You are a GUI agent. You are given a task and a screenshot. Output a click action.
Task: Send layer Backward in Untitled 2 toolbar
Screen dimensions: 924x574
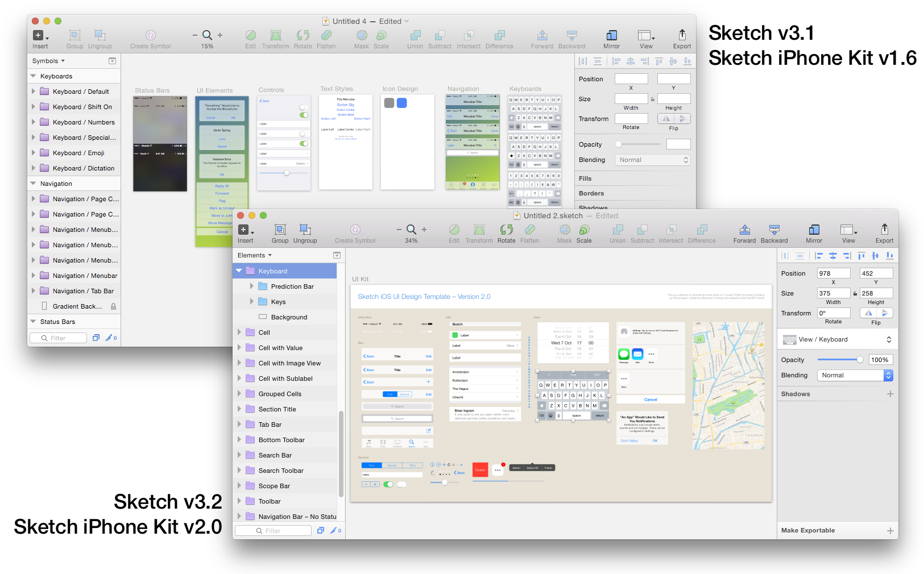[774, 230]
